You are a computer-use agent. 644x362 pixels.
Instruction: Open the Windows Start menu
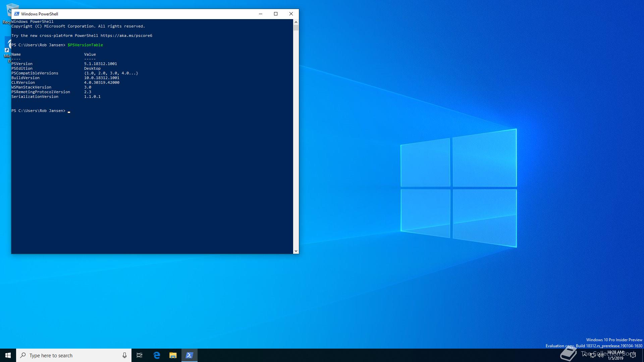(x=8, y=355)
